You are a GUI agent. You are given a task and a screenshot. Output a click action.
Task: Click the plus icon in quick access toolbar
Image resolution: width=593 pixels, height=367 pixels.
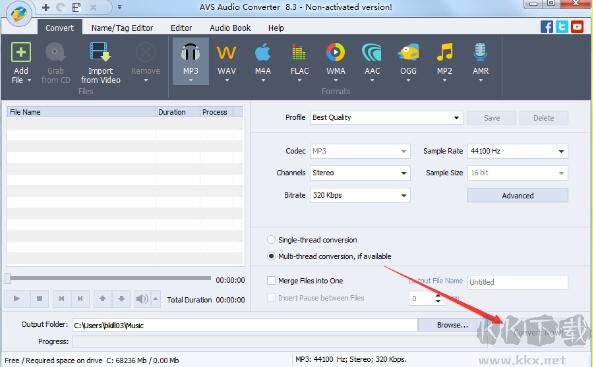[x=45, y=7]
